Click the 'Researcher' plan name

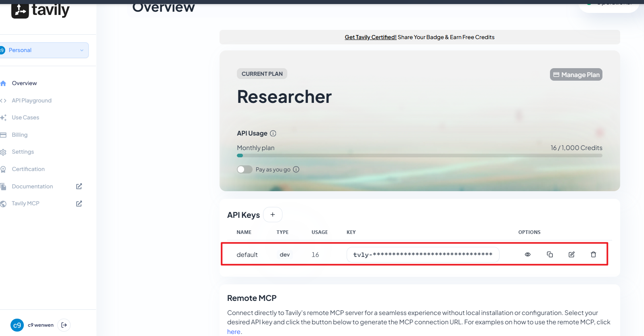coord(284,97)
